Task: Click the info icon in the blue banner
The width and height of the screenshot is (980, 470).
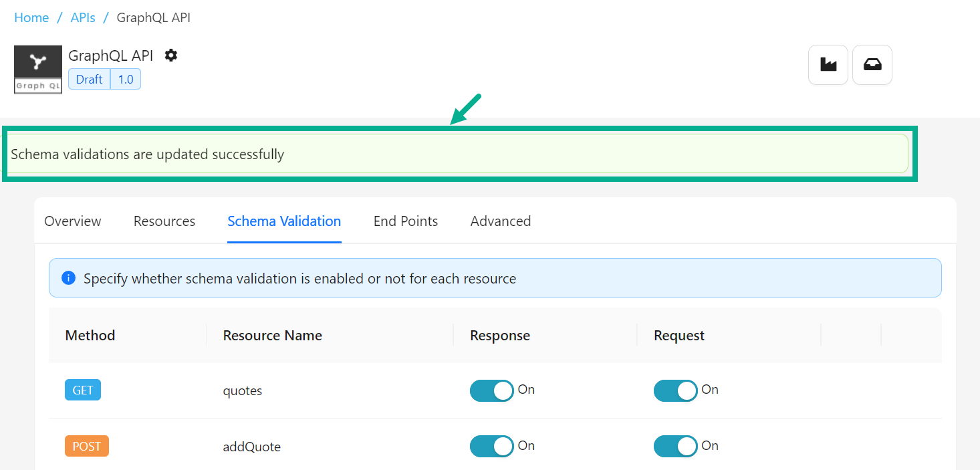Action: coord(68,277)
